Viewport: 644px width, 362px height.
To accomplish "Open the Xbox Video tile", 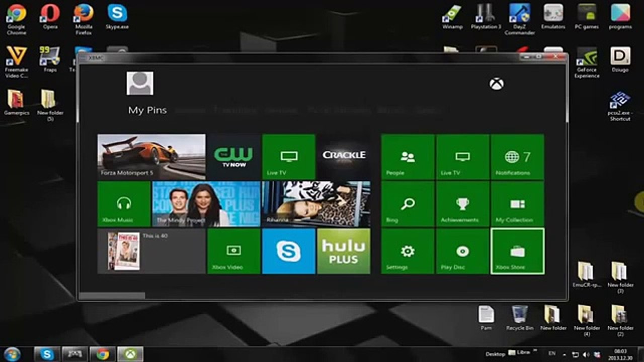I will pyautogui.click(x=234, y=251).
